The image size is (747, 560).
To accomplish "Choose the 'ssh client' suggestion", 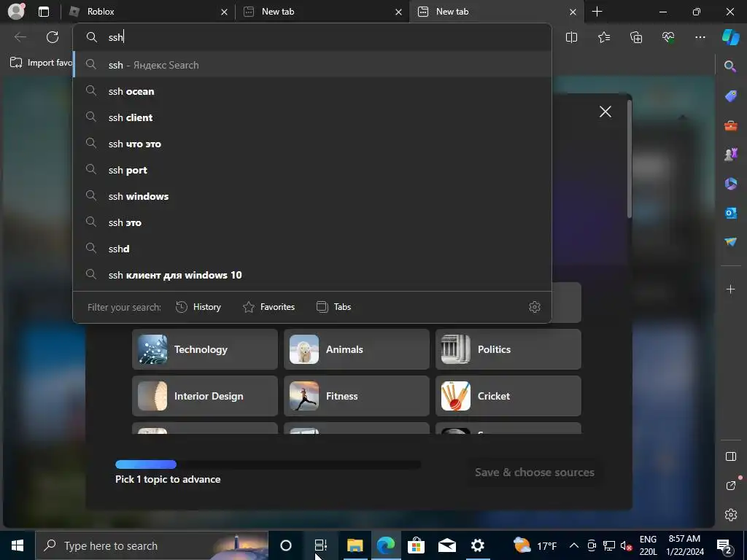I will point(312,117).
